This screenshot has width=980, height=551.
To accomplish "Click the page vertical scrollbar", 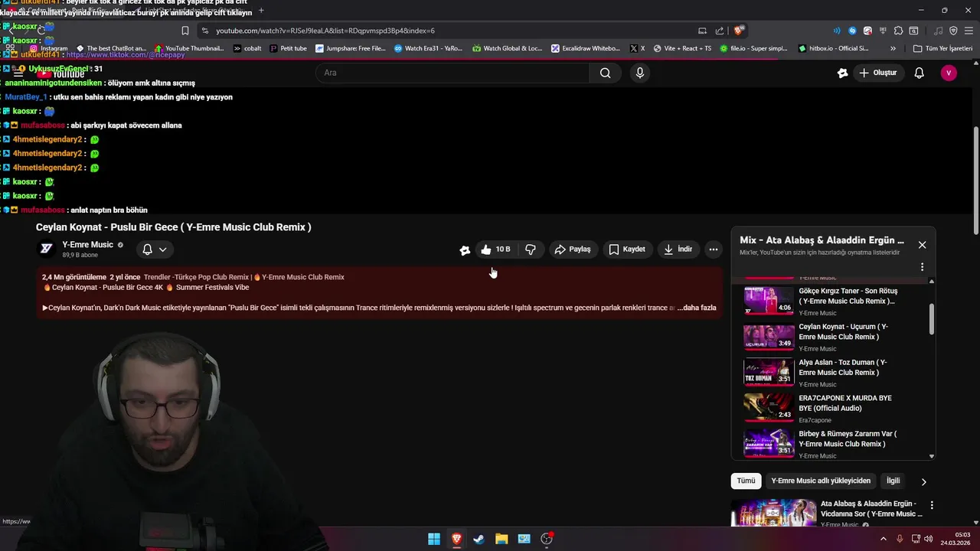I will pos(975,180).
